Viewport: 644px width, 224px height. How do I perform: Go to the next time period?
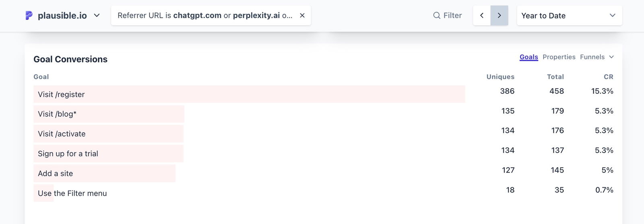[x=499, y=15]
